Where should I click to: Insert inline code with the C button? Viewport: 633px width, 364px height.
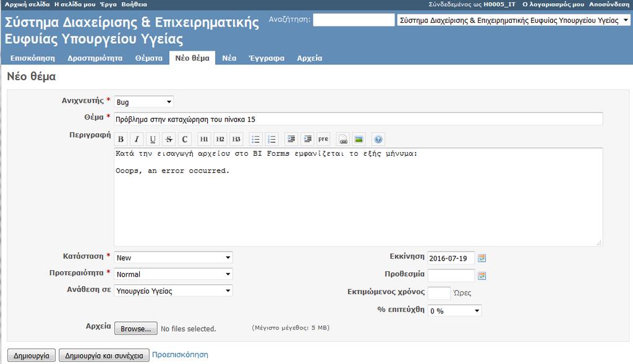pos(185,139)
